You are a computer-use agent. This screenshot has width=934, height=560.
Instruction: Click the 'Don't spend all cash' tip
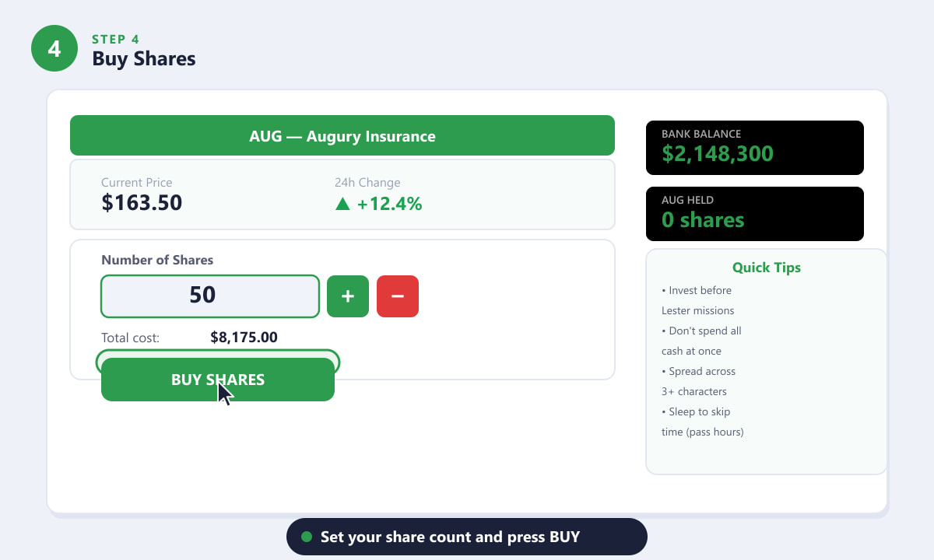click(701, 341)
